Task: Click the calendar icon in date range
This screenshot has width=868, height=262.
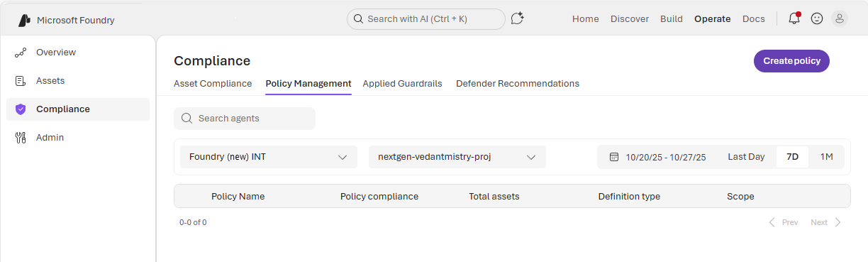Action: pyautogui.click(x=614, y=157)
